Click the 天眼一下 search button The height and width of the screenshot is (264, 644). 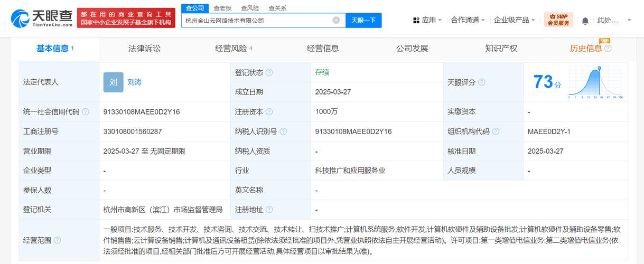click(x=363, y=21)
